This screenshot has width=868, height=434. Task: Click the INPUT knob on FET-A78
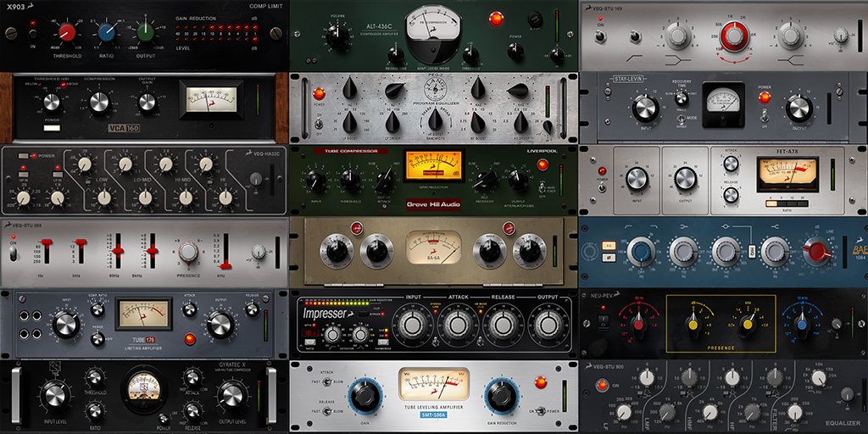pyautogui.click(x=637, y=180)
